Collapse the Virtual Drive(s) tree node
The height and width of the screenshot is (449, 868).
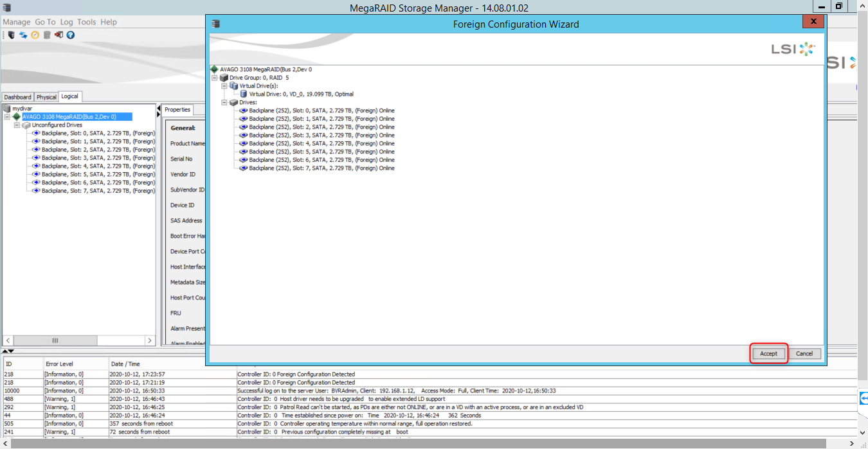point(224,86)
